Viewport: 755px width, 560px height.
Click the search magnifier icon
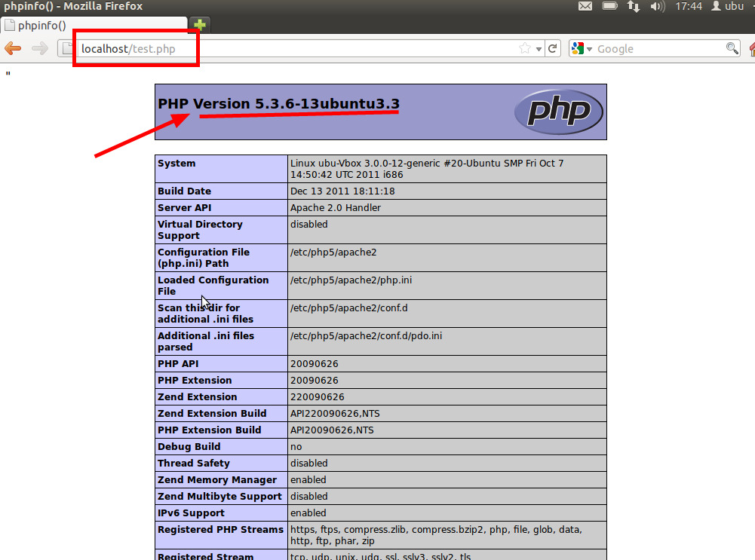[x=732, y=49]
